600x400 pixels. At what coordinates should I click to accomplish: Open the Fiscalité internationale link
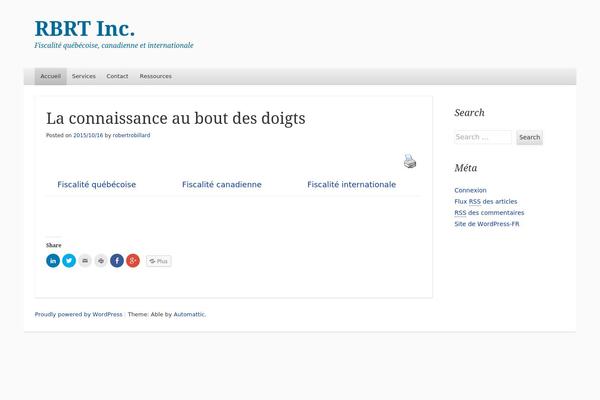351,184
